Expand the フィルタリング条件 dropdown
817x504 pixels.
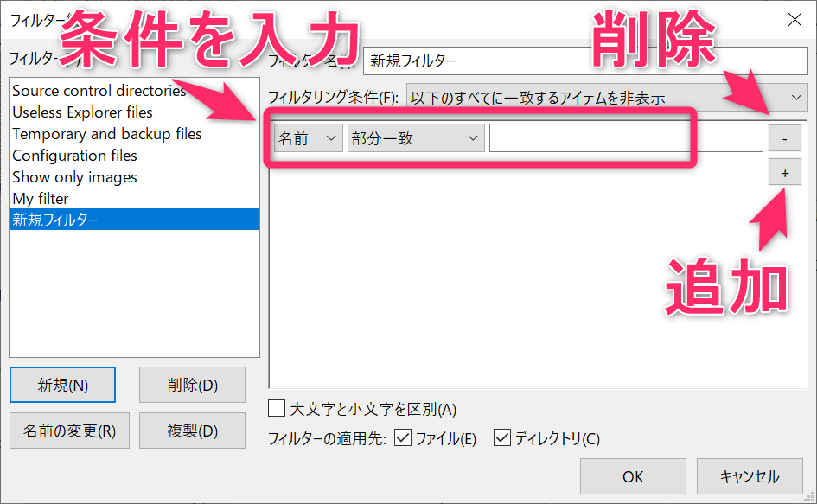pyautogui.click(x=607, y=98)
